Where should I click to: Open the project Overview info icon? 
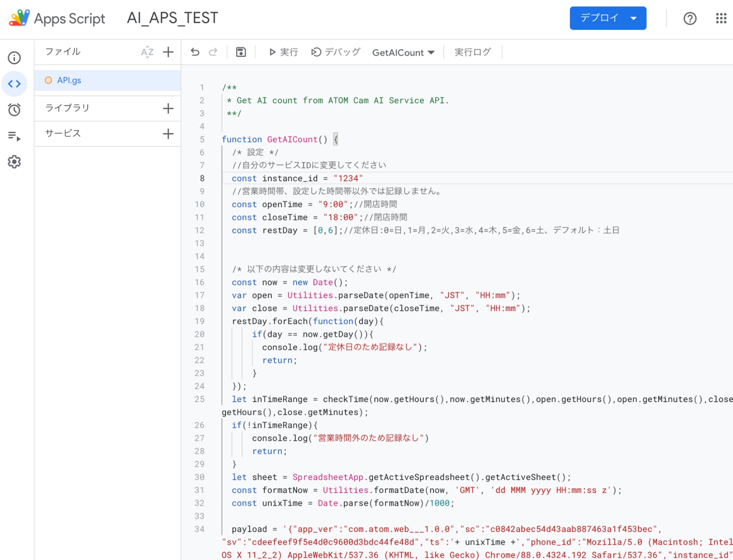(14, 58)
